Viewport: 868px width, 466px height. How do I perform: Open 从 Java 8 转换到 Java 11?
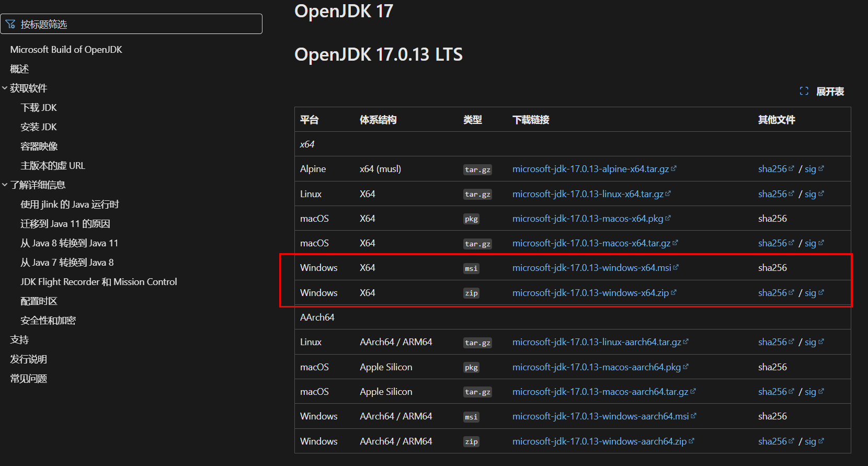[x=70, y=243]
